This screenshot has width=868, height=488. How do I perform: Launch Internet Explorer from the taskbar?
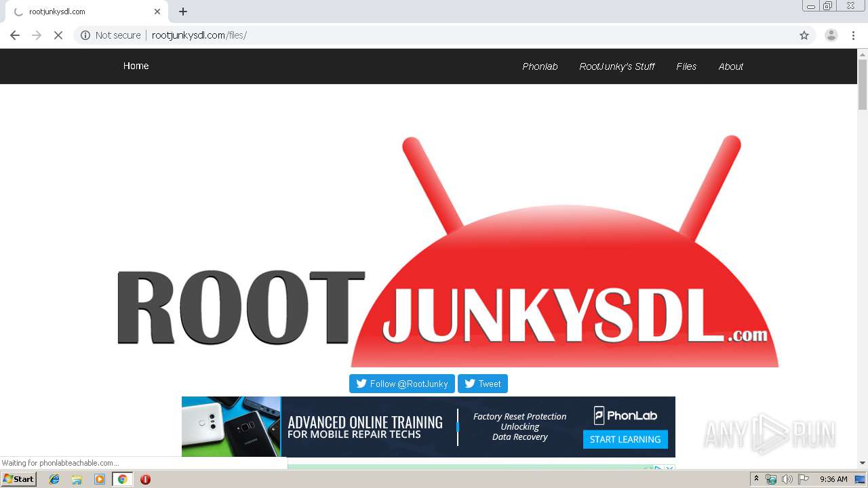[54, 479]
